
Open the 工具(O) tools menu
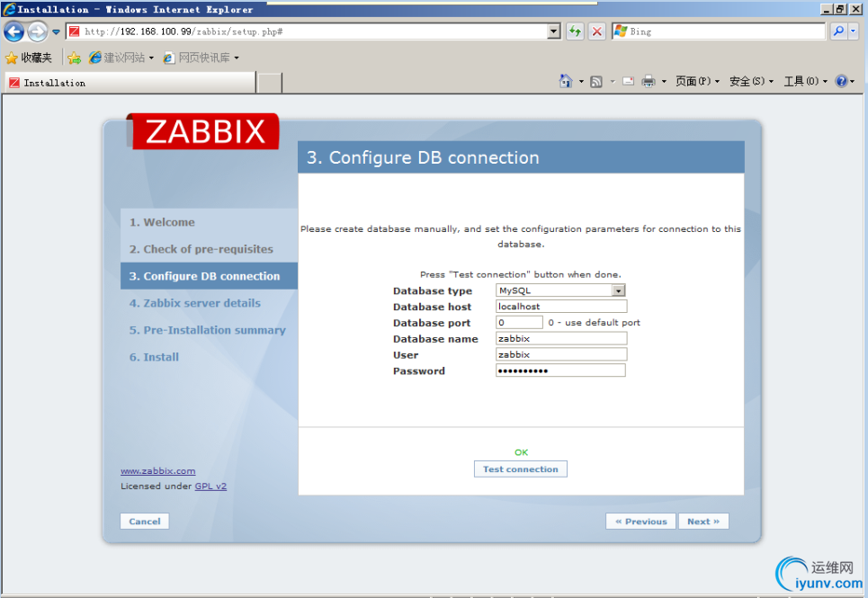(x=805, y=81)
